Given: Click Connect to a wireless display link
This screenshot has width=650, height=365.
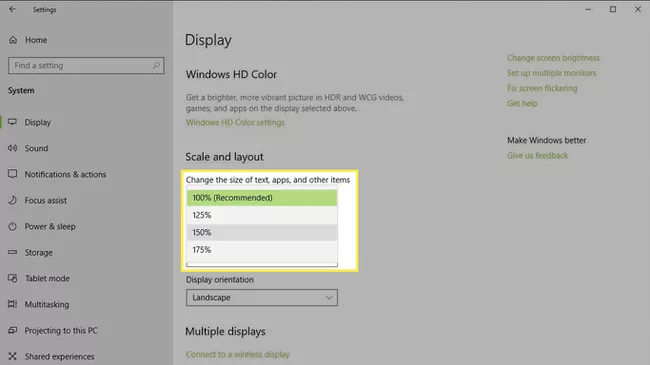Looking at the screenshot, I should (238, 355).
